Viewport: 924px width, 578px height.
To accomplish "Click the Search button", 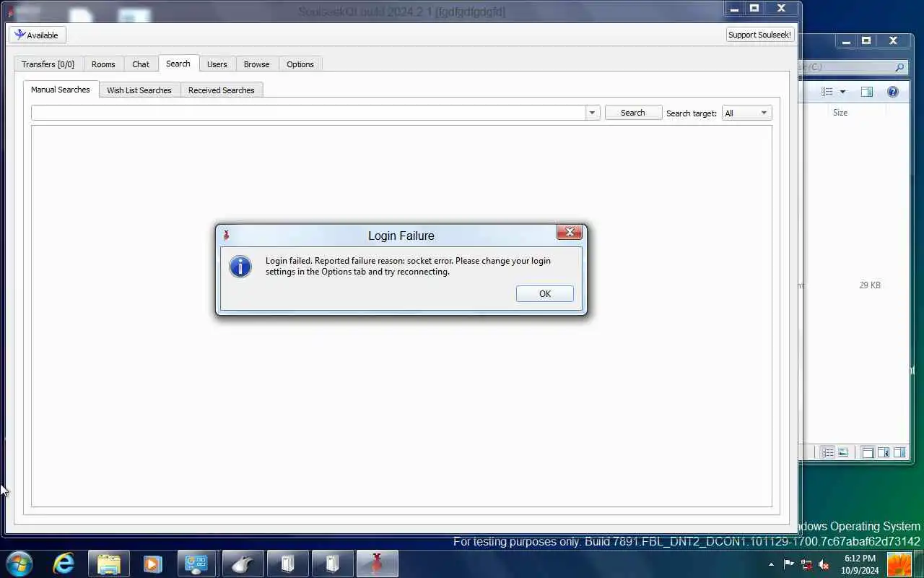I will click(633, 113).
